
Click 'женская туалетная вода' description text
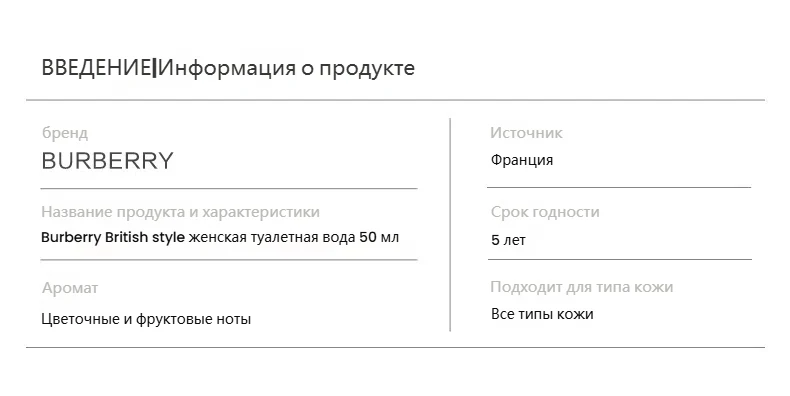point(272,237)
